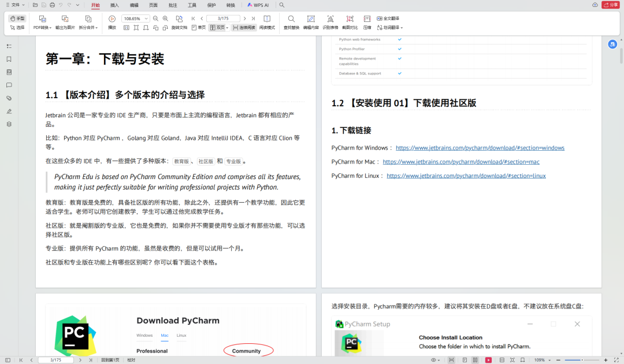Open the comments panel in left sidebar
This screenshot has height=364, width=624.
pos(9,85)
